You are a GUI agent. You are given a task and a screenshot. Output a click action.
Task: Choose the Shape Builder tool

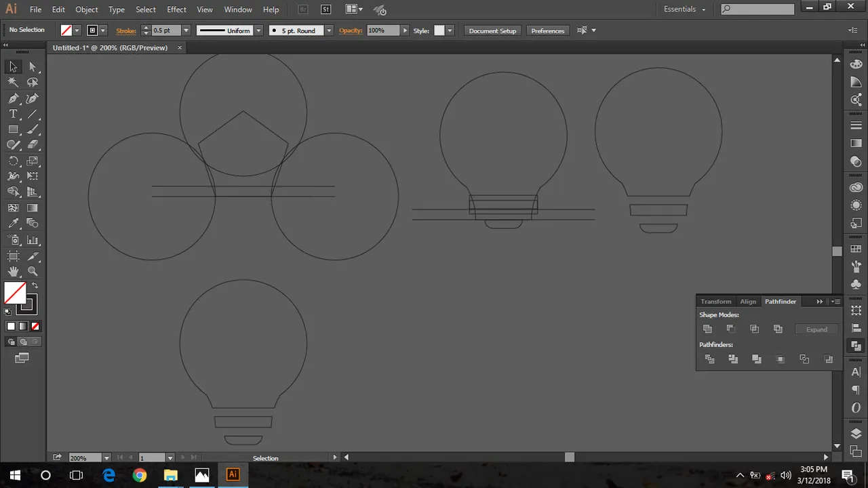(x=13, y=192)
